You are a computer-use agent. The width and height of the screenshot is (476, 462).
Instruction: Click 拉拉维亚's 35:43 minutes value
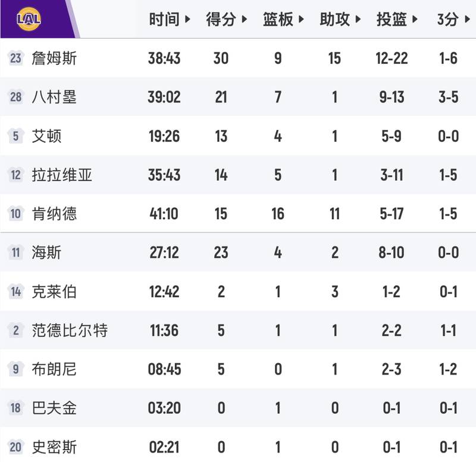tap(167, 172)
